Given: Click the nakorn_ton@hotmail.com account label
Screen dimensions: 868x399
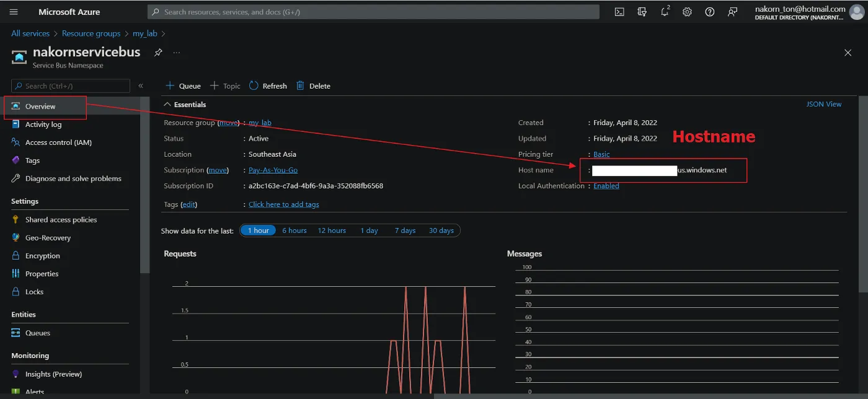Looking at the screenshot, I should (x=800, y=9).
